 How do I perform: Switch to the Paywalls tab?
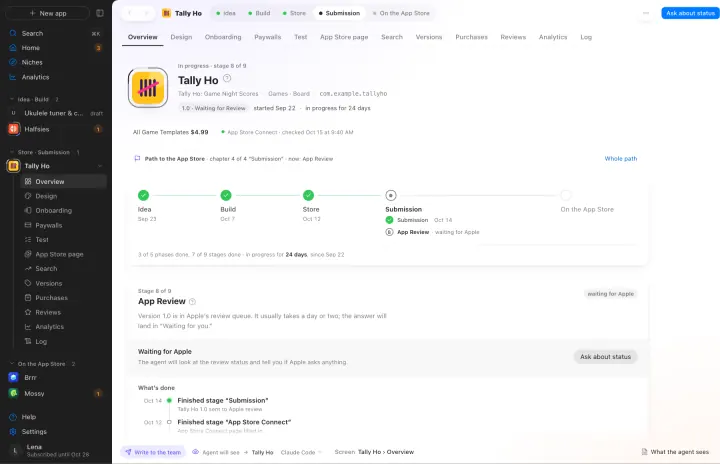point(268,37)
